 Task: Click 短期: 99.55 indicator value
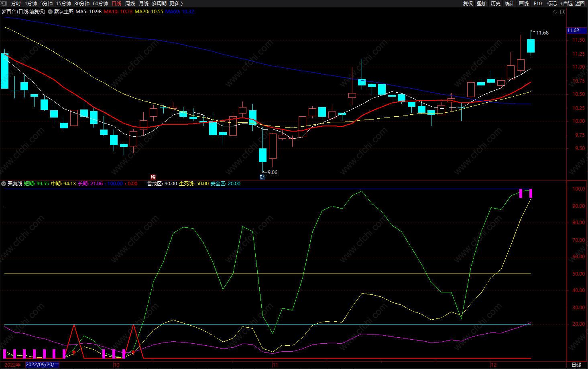click(x=37, y=184)
